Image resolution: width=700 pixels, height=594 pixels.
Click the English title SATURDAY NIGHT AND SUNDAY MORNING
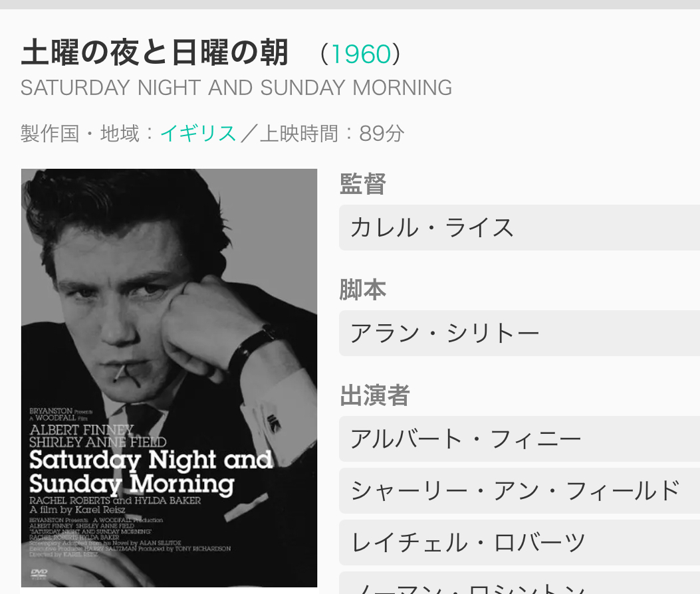pos(236,88)
